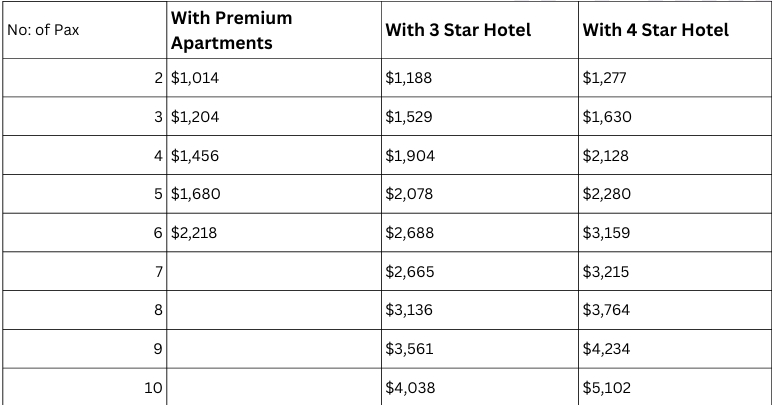The height and width of the screenshot is (405, 772).
Task: Select the $5,102 4 star price
Action: coord(606,387)
